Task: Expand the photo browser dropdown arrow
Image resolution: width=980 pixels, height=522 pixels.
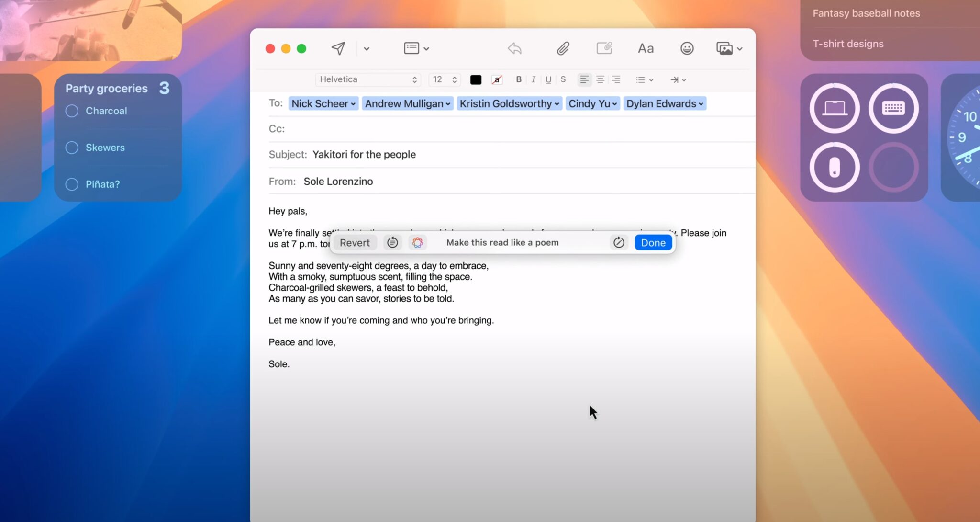Action: [740, 49]
